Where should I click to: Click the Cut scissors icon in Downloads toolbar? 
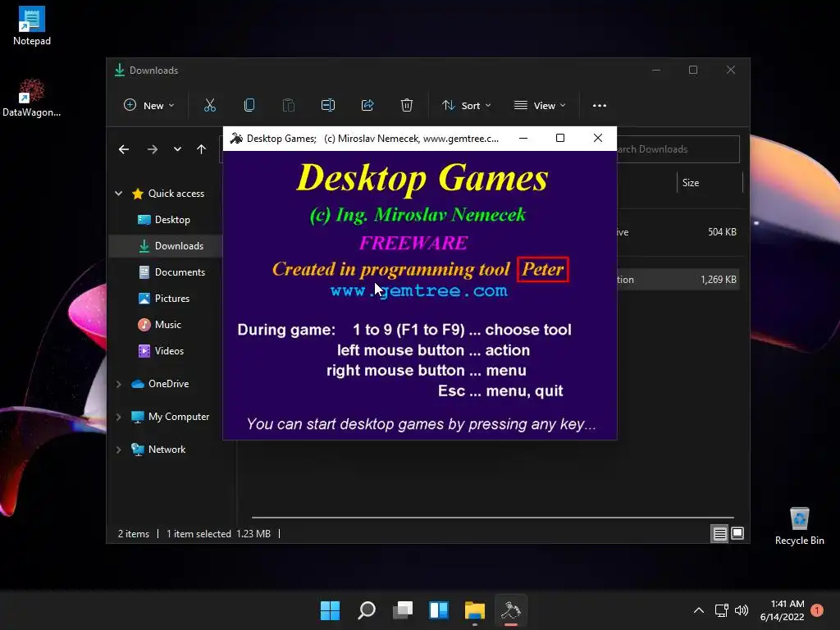(x=210, y=106)
